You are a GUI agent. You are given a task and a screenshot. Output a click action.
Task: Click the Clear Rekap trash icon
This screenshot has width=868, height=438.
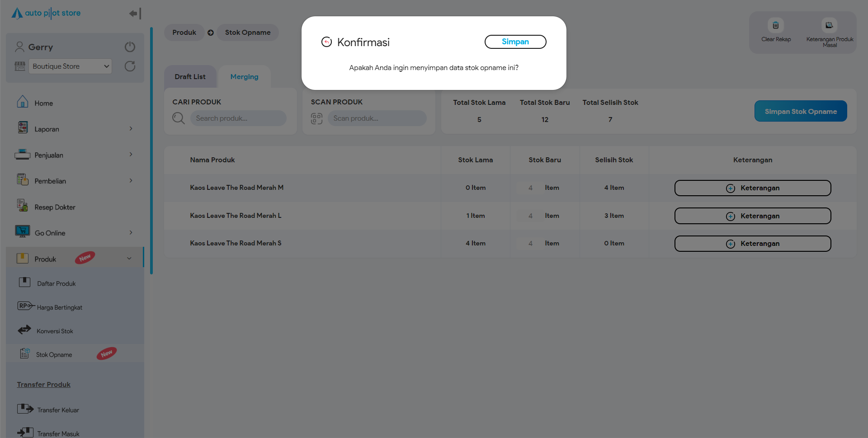pos(775,26)
